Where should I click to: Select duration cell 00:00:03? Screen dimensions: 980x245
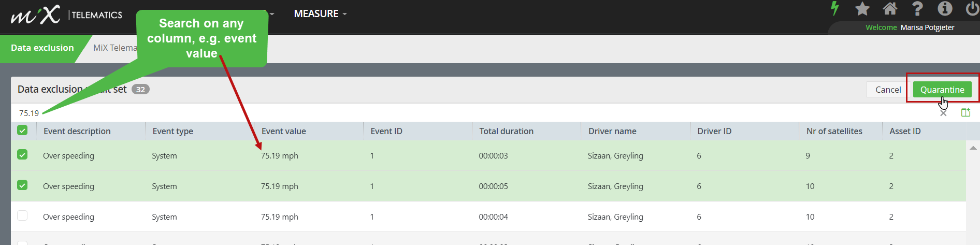click(493, 155)
